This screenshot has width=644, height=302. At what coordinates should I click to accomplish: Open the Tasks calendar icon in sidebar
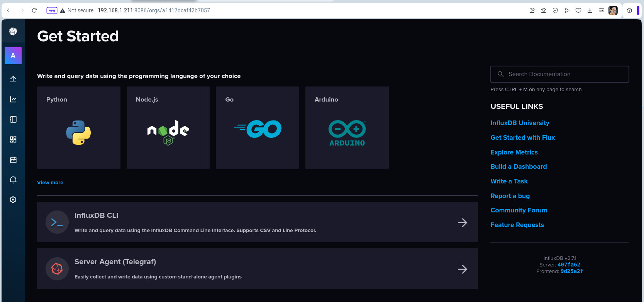click(x=13, y=159)
